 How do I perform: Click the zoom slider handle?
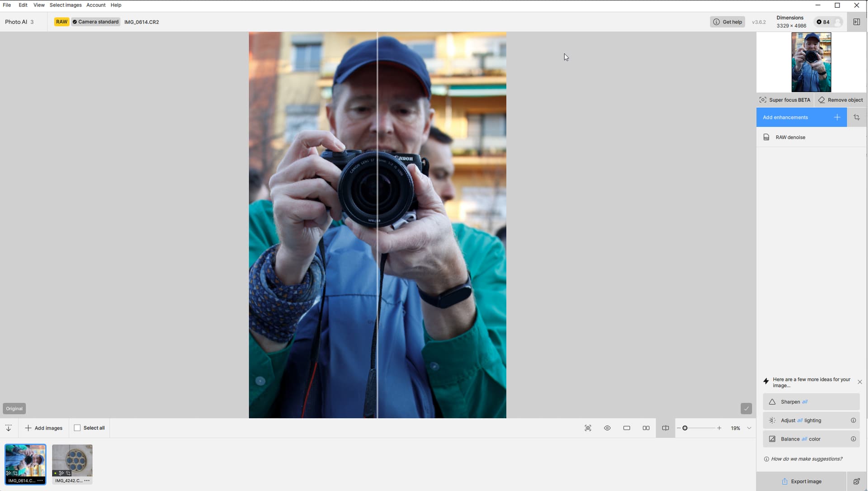coord(685,428)
